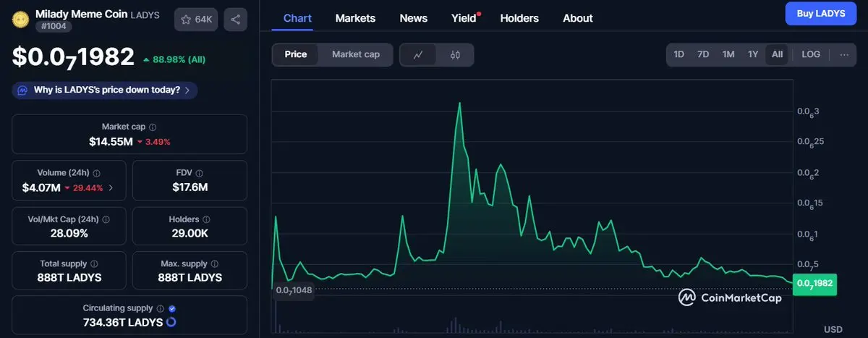Click the $4.07M volume value
Screen dimensions: 868x338
coord(41,188)
